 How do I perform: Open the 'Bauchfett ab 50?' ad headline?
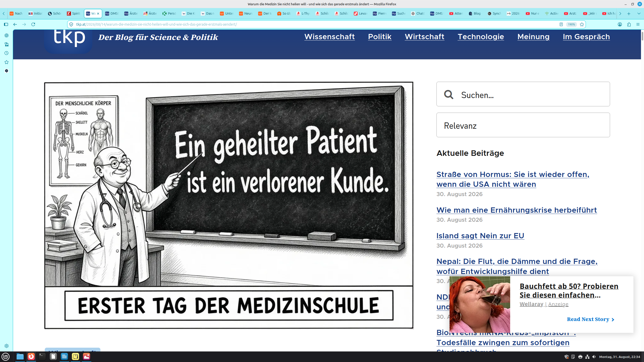[x=569, y=290]
